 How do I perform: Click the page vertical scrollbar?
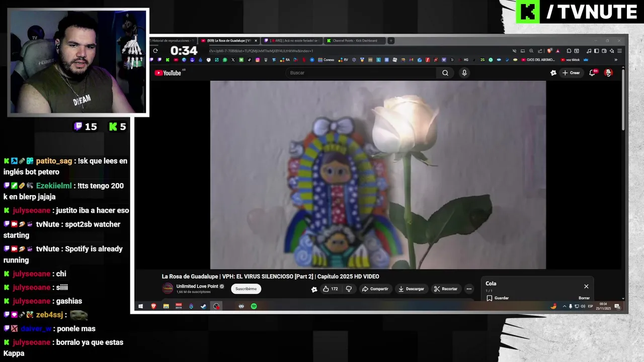[x=623, y=101]
